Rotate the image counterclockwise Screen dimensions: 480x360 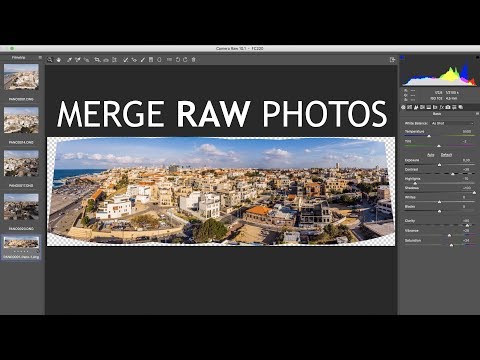coord(178,60)
